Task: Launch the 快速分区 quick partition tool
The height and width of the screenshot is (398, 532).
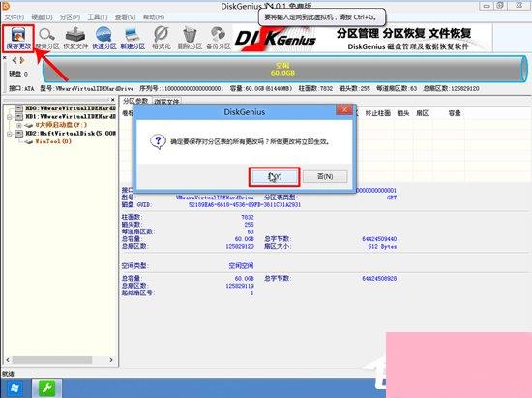Action: 103,38
